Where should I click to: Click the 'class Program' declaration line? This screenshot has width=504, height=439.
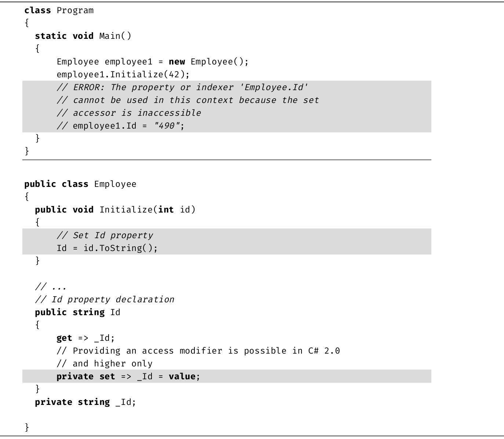[59, 10]
